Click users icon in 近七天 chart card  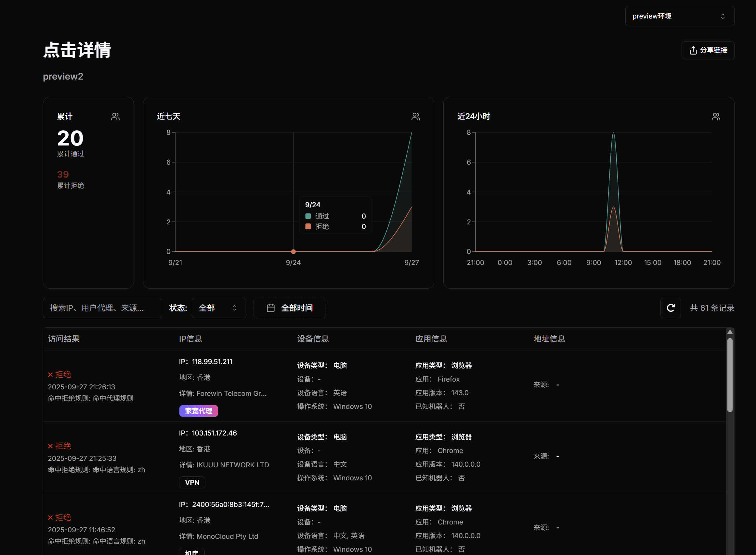click(415, 117)
